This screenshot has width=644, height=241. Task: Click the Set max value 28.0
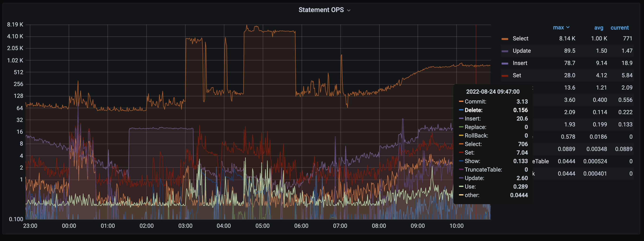pos(569,75)
